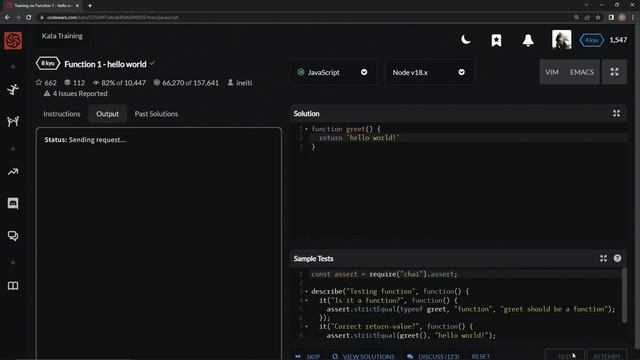Click the zoom magnifier in address bar
This screenshot has width=640, height=360.
576,18
